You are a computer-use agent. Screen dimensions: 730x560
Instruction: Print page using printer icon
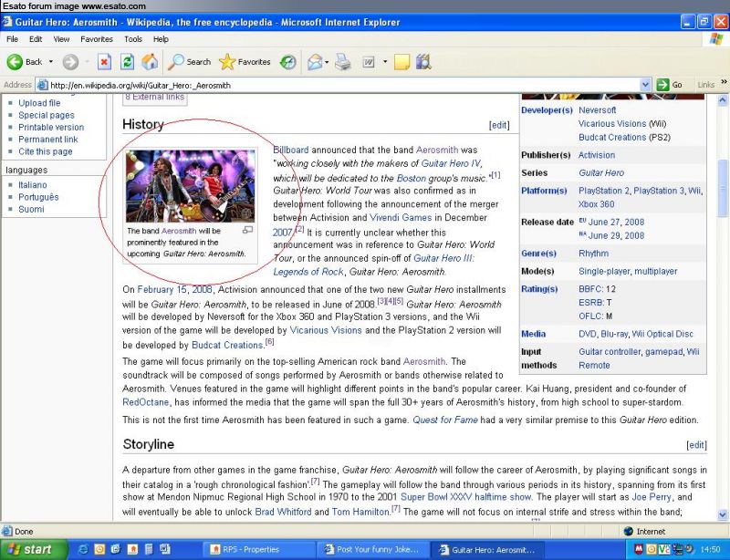[x=343, y=61]
